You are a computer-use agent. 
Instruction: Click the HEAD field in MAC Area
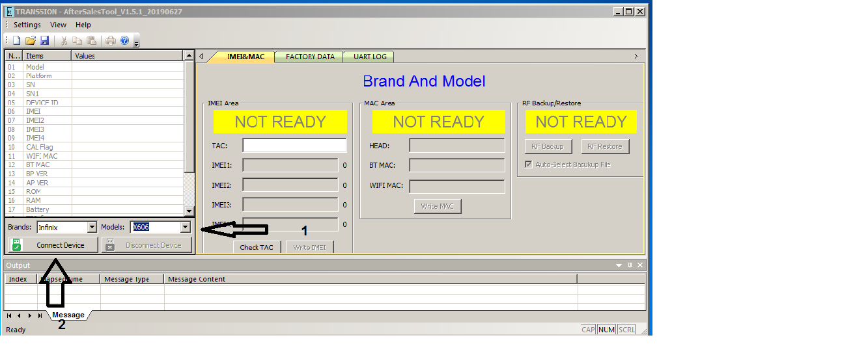pyautogui.click(x=457, y=146)
